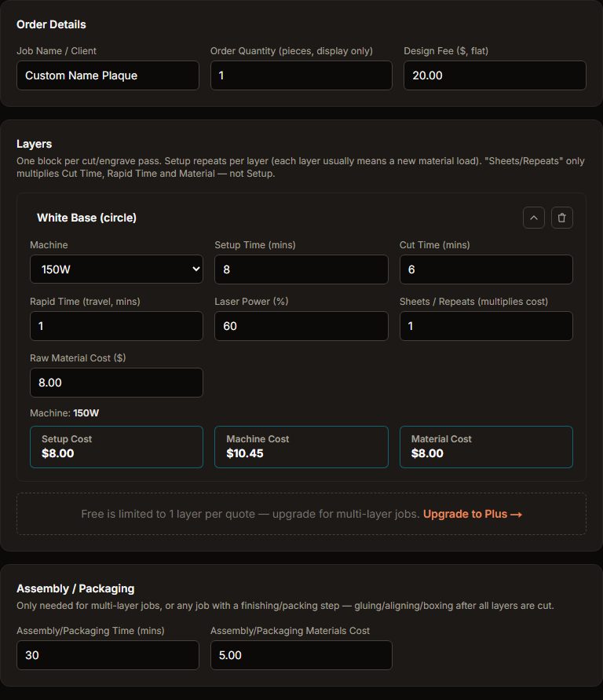This screenshot has height=700, width=603.
Task: Click the Design Fee input field
Action: pos(495,75)
